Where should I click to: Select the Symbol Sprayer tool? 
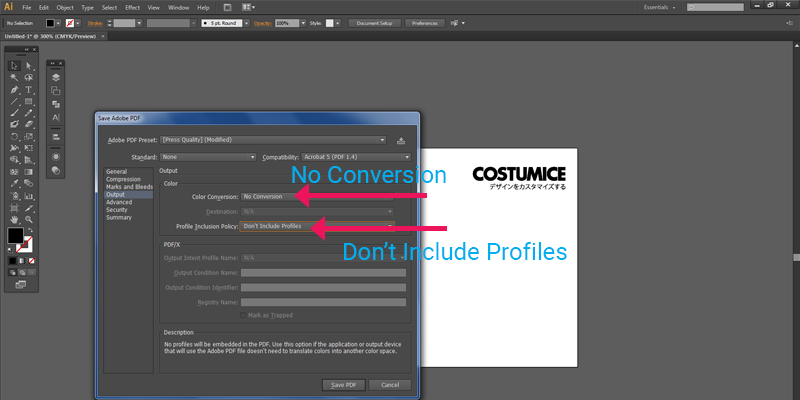(14, 196)
